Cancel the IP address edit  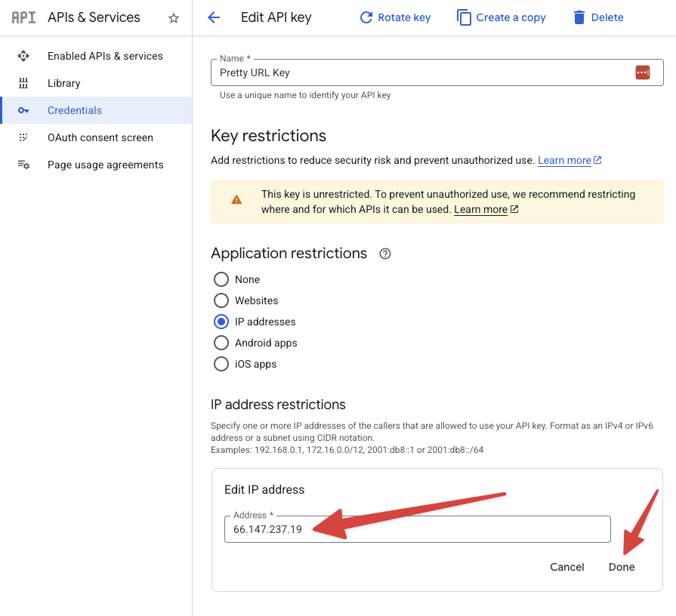pos(567,567)
